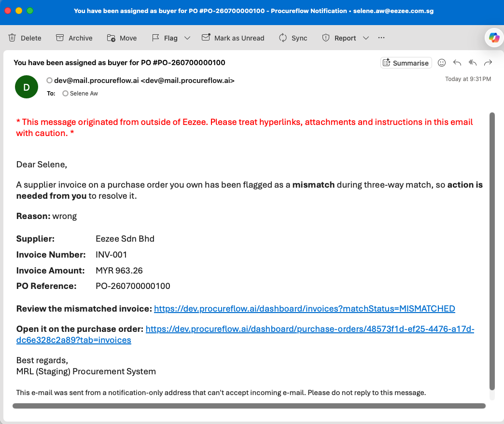
Task: Select recipient Selene Aw
Action: (84, 94)
